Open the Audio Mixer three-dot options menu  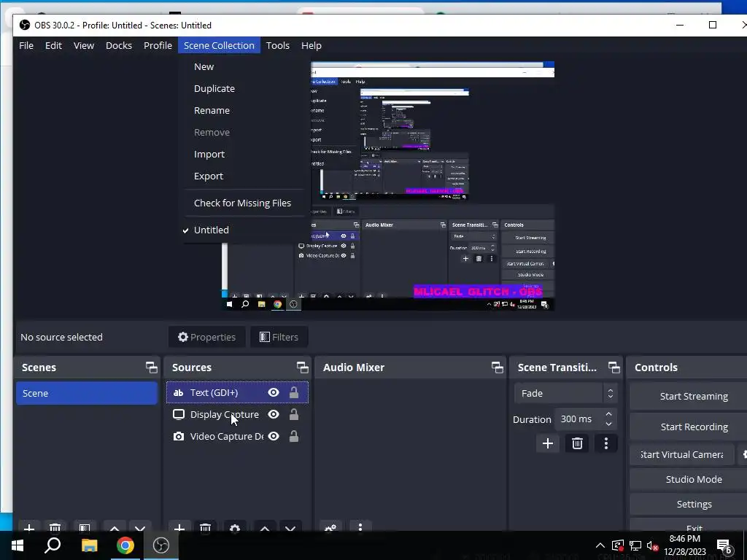360,527
